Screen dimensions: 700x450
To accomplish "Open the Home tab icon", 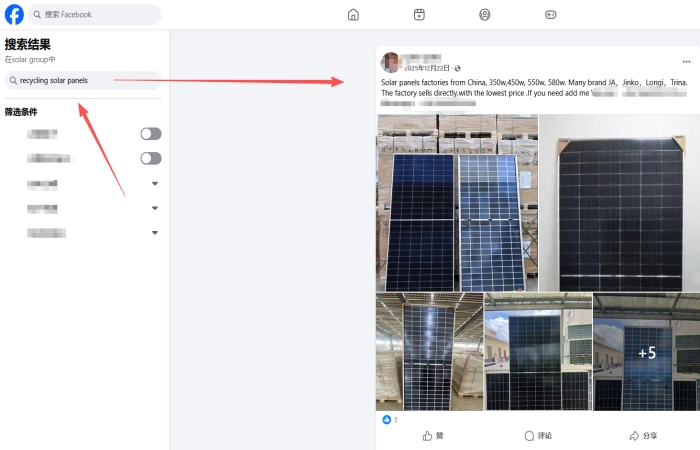I will [353, 15].
